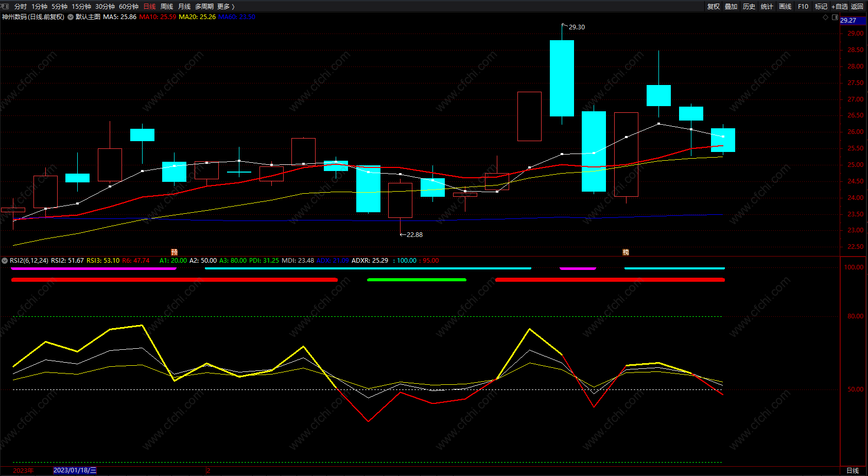Click the 复权 button

pyautogui.click(x=714, y=7)
